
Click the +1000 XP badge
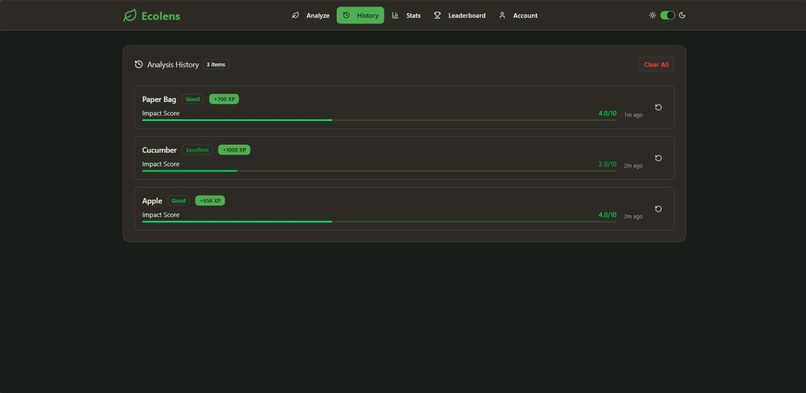point(234,150)
